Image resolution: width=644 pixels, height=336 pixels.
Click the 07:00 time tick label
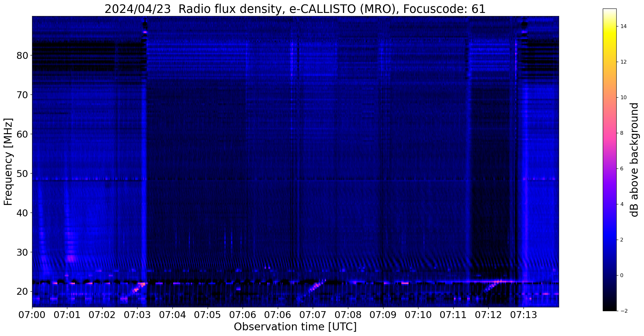click(32, 315)
